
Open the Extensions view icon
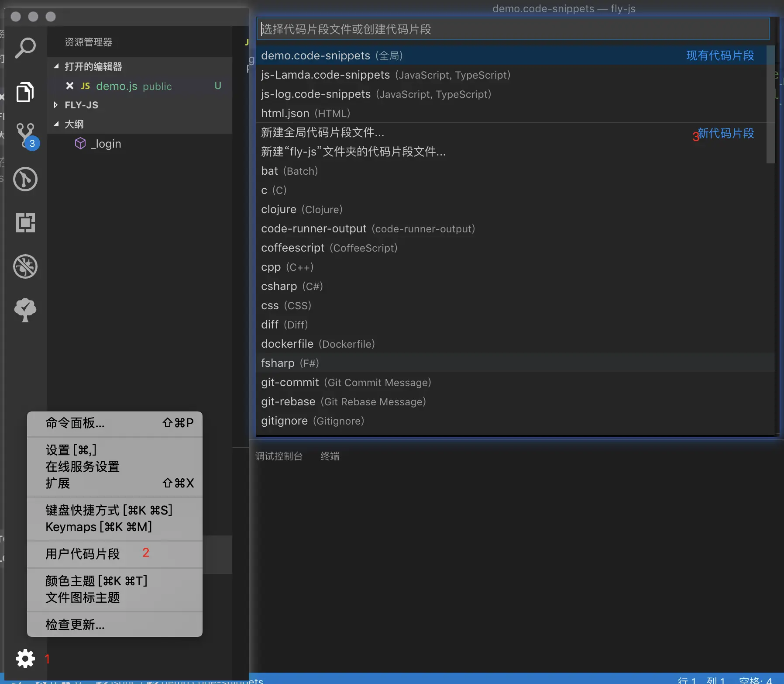point(25,223)
